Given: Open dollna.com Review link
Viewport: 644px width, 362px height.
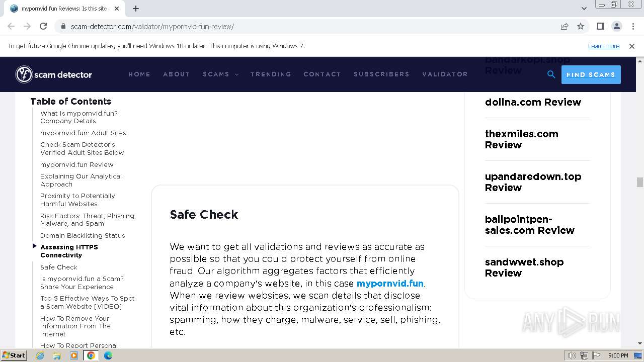Looking at the screenshot, I should [x=533, y=102].
